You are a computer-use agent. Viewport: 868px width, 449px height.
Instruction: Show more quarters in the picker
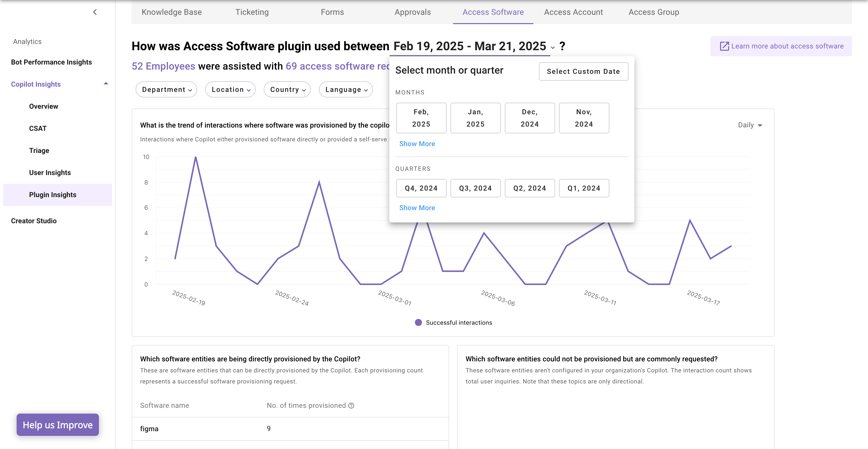tap(417, 208)
